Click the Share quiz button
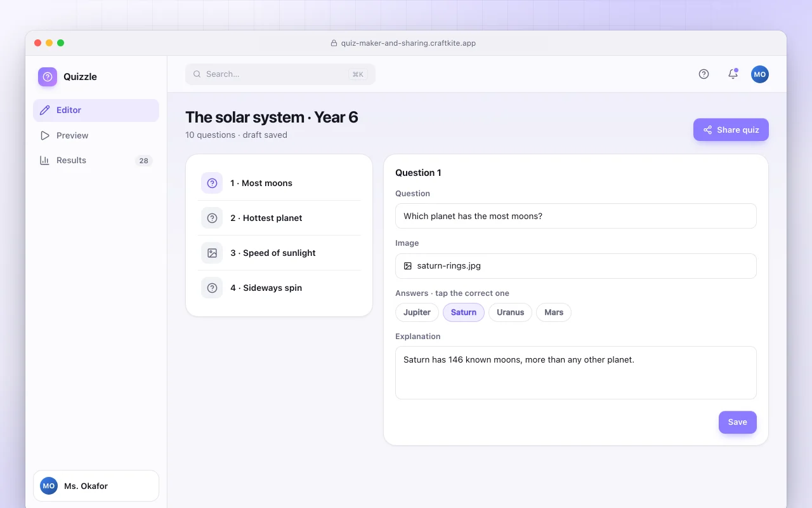 (731, 130)
